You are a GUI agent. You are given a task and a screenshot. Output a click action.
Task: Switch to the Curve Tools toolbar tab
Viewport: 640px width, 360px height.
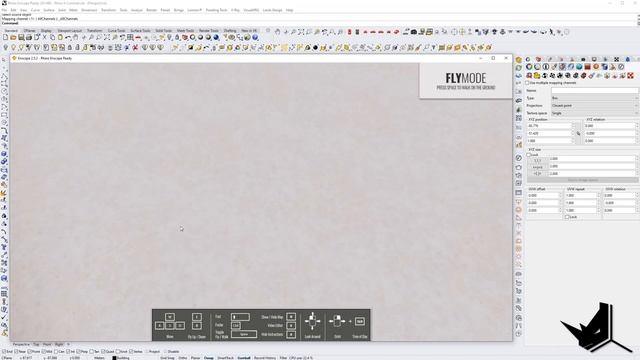click(x=117, y=31)
